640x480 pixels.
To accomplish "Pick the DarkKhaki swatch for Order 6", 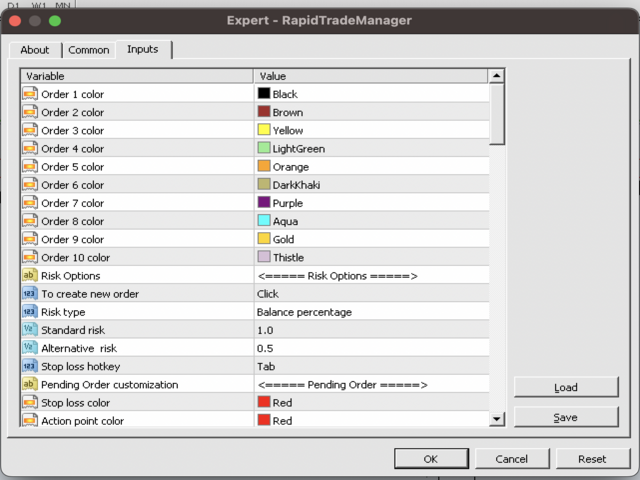I will (x=264, y=184).
